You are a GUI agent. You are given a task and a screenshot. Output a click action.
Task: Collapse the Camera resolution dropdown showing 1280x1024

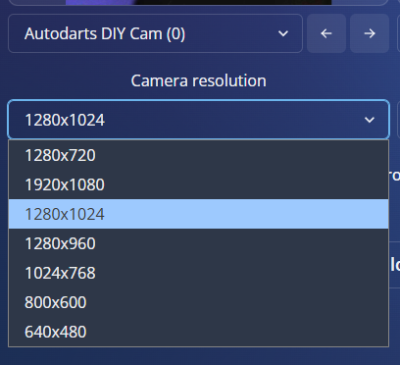point(198,119)
